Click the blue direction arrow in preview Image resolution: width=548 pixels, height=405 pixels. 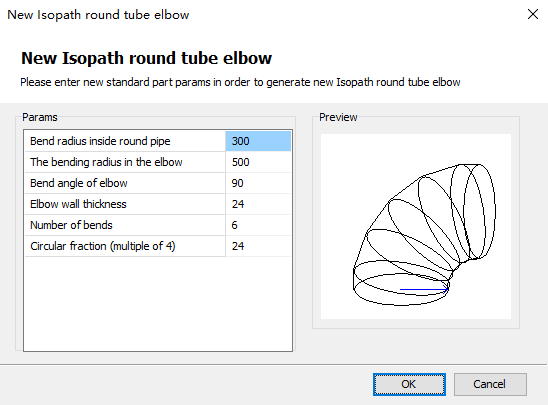424,289
